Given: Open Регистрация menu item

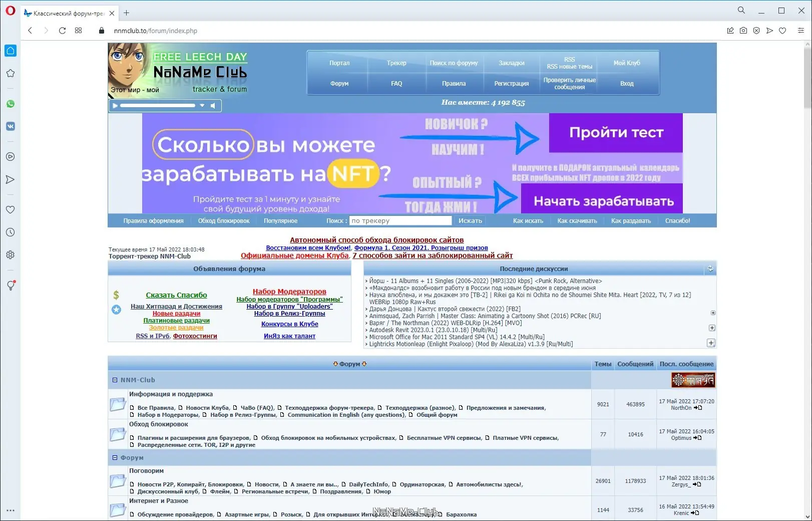Looking at the screenshot, I should [512, 84].
